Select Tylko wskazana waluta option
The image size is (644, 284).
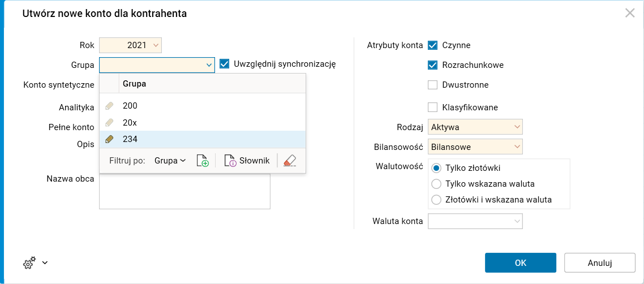click(436, 184)
